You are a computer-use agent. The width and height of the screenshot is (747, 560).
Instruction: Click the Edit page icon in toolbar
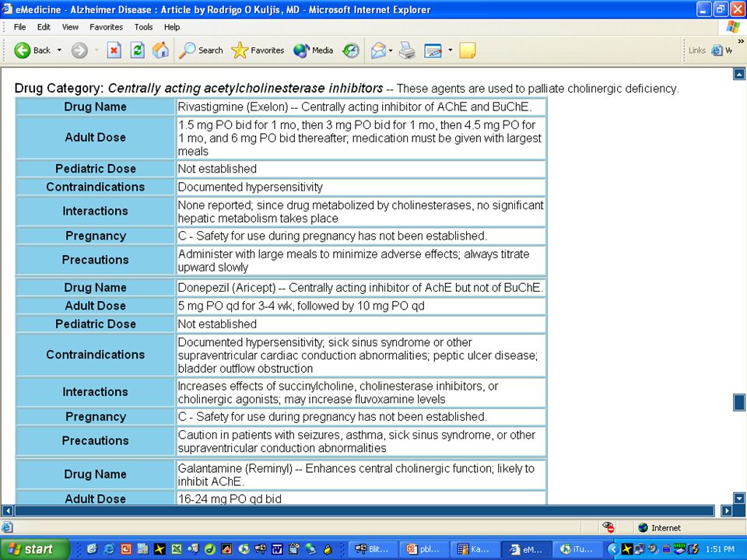click(x=433, y=50)
